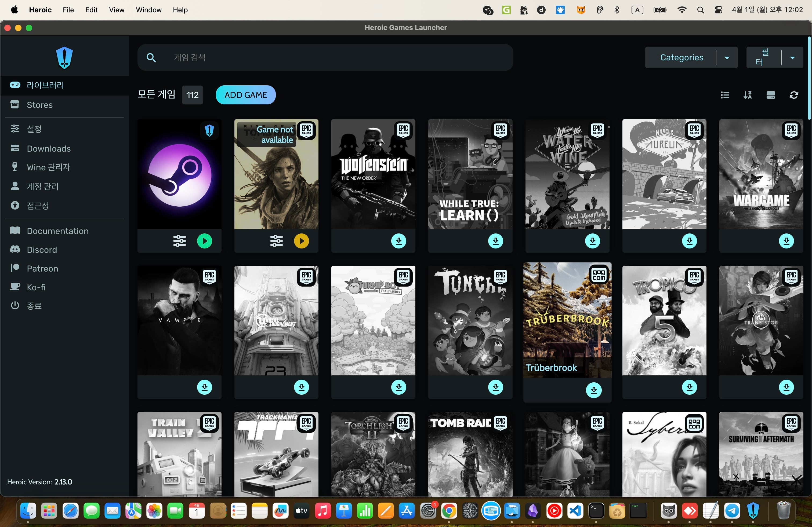Open Telegram from the Dock

[x=732, y=511]
